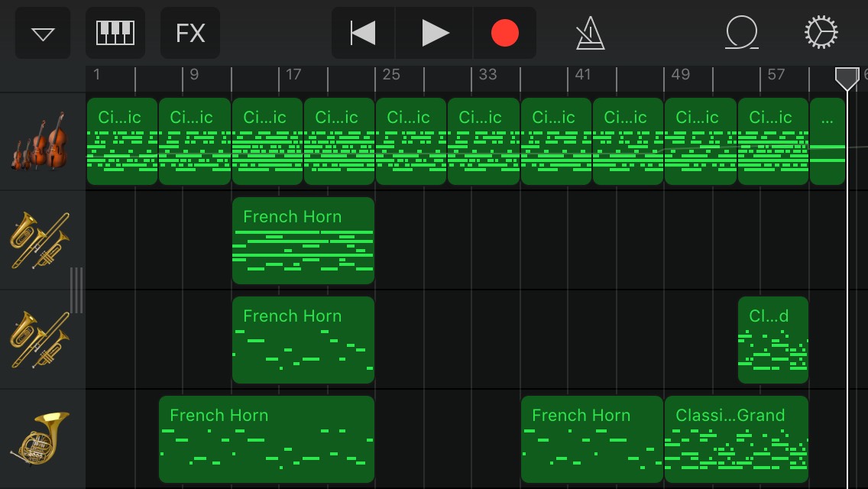Select the fourth Ci...ic region on the strings track

coord(339,141)
